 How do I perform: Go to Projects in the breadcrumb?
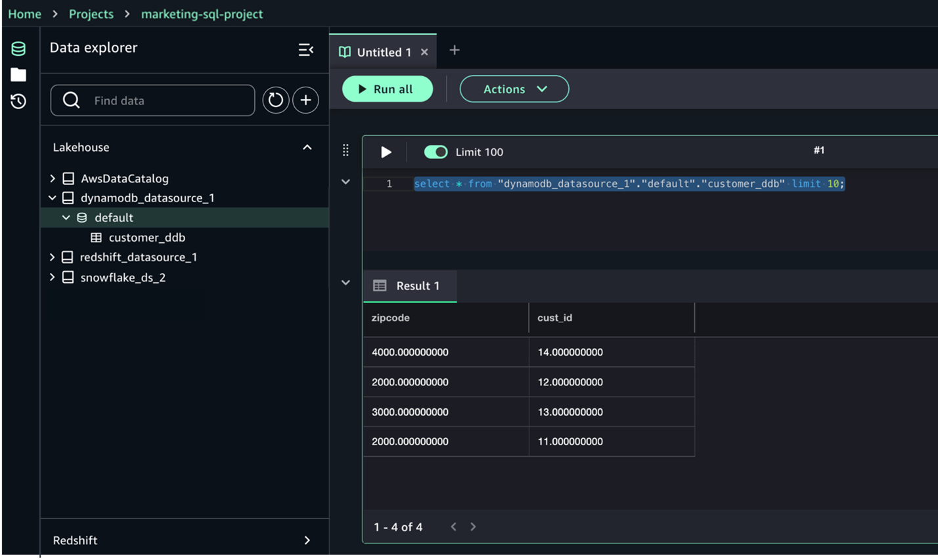click(x=91, y=14)
